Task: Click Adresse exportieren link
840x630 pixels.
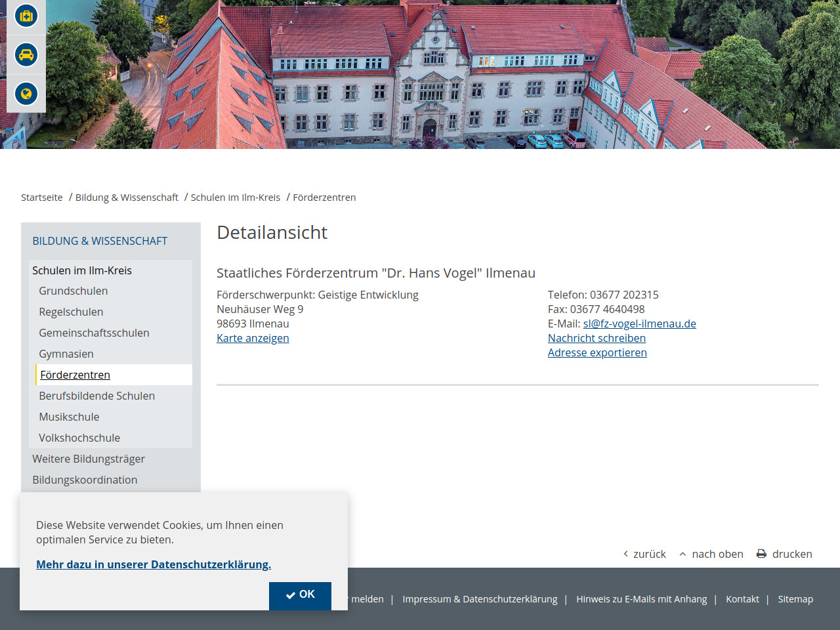Action: pyautogui.click(x=597, y=352)
